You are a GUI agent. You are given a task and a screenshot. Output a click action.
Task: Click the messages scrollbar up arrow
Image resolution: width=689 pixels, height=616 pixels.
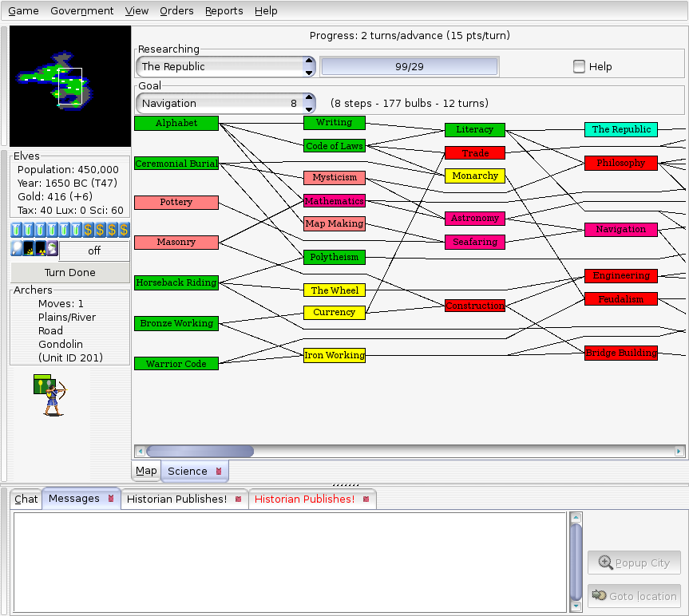(x=576, y=518)
